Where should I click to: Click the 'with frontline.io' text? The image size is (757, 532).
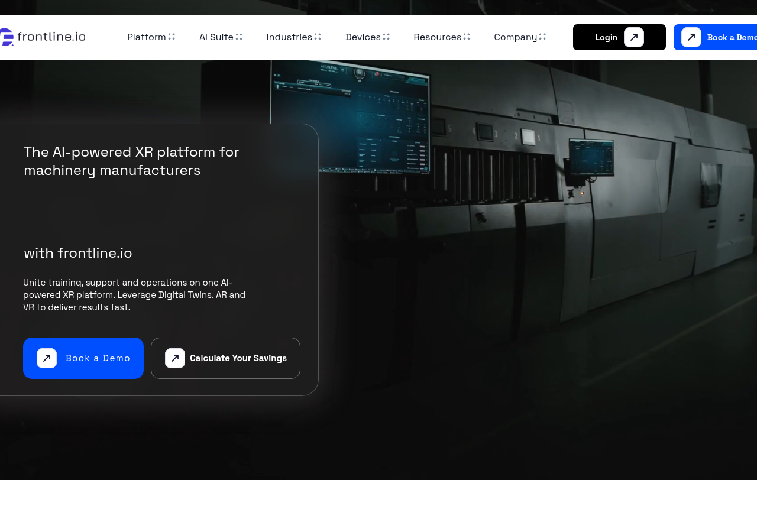point(78,253)
